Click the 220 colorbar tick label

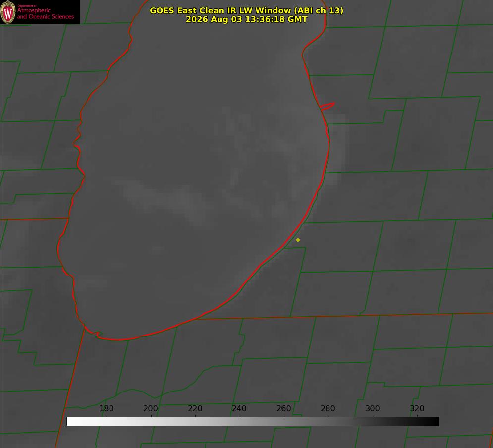pyautogui.click(x=195, y=408)
